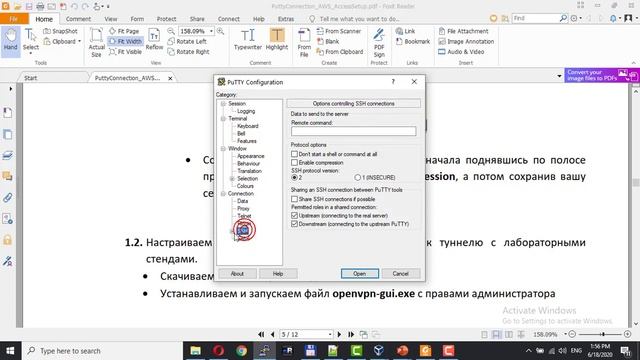Enable Don't start a shell checkbox

(x=294, y=154)
